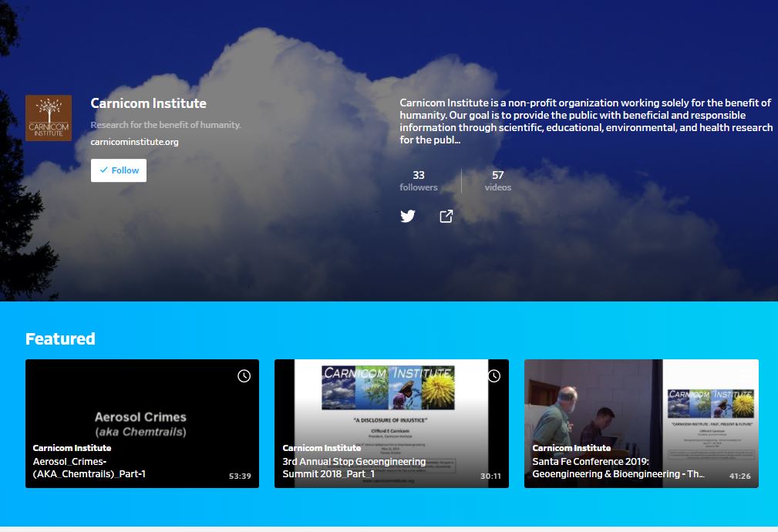This screenshot has width=778, height=532.
Task: Open Aerosol_Crimes-(AKA_Chemtrails)_Part-1 video title
Action: click(89, 467)
